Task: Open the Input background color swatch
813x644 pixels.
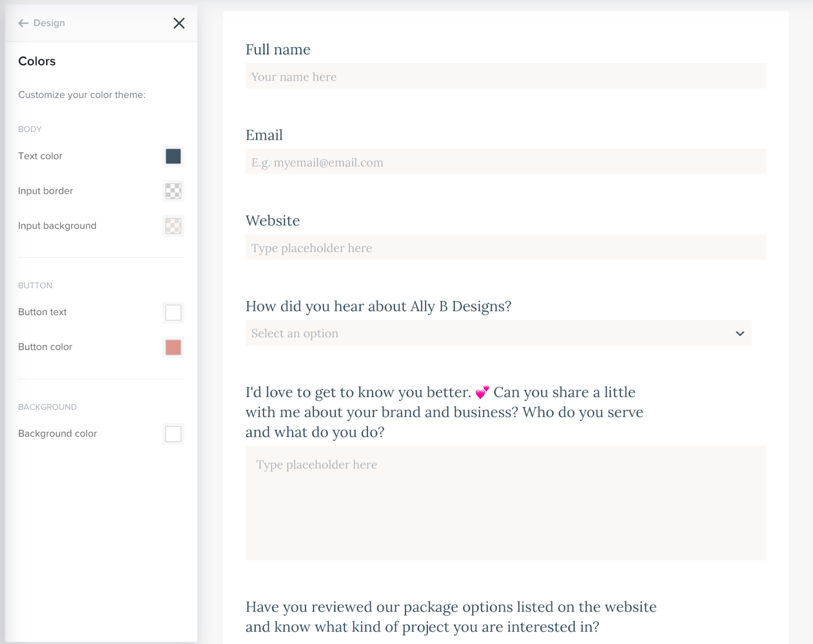Action: (x=173, y=226)
